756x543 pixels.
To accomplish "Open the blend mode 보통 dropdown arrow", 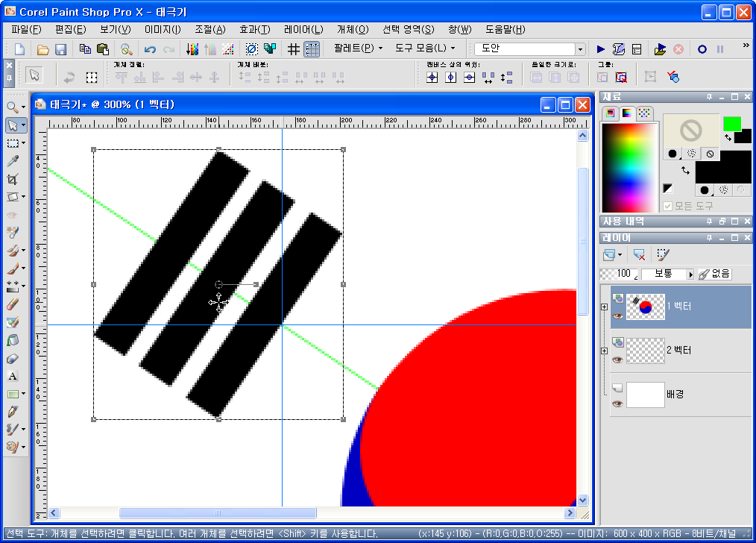I will 690,274.
